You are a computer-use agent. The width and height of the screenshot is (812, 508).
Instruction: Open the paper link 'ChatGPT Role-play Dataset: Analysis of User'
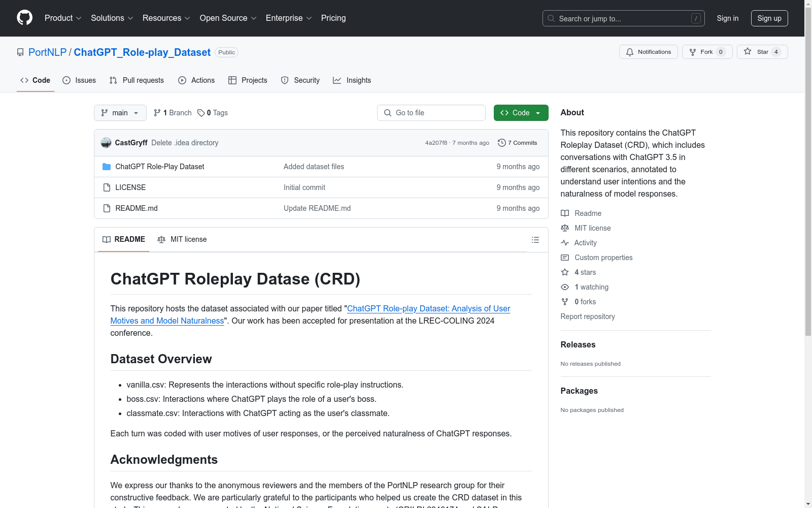tap(429, 308)
